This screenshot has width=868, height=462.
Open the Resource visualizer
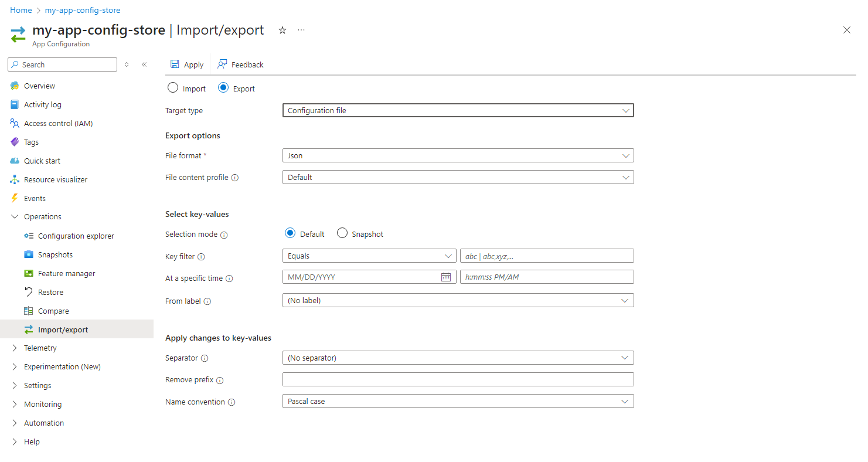coord(56,179)
